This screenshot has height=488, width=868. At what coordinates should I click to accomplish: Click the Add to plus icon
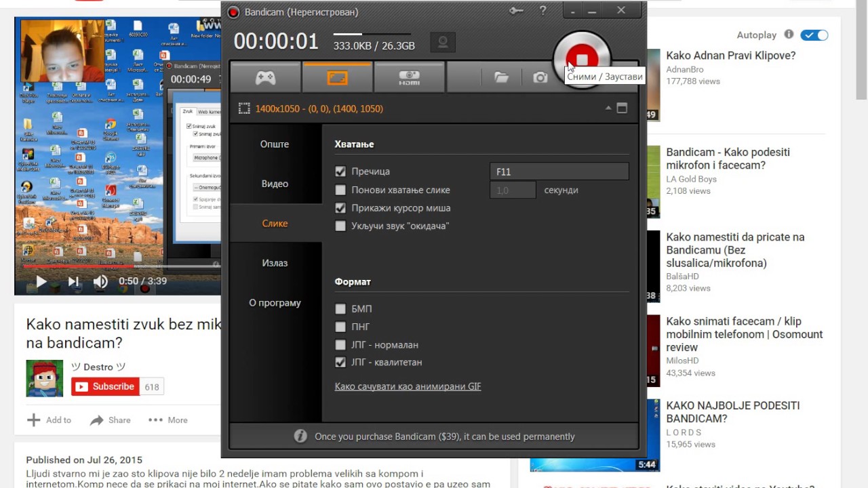(33, 420)
